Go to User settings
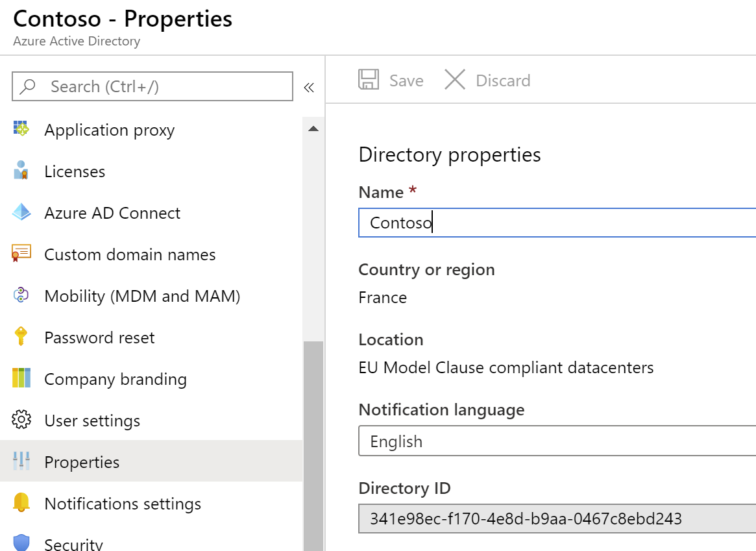 [x=151, y=420]
